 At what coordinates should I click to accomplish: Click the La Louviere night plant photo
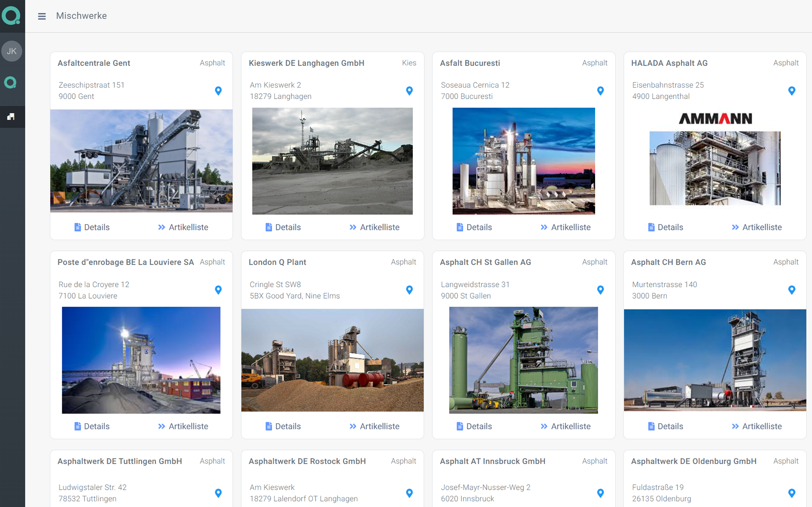click(141, 360)
